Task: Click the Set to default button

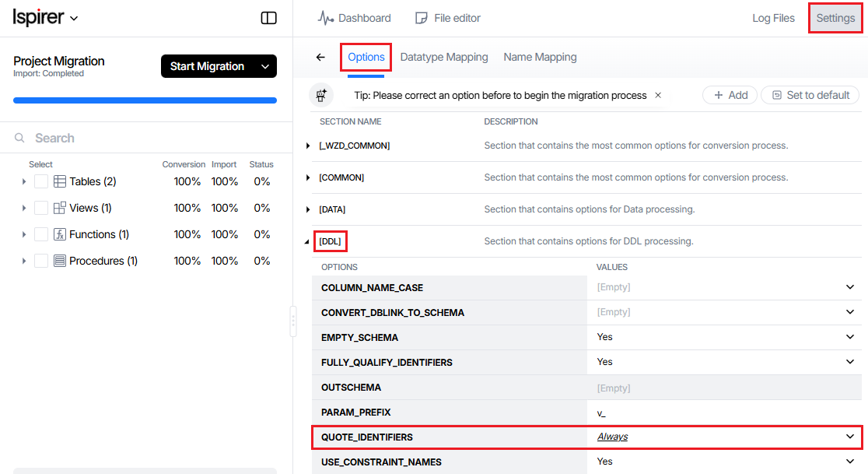Action: [x=810, y=95]
